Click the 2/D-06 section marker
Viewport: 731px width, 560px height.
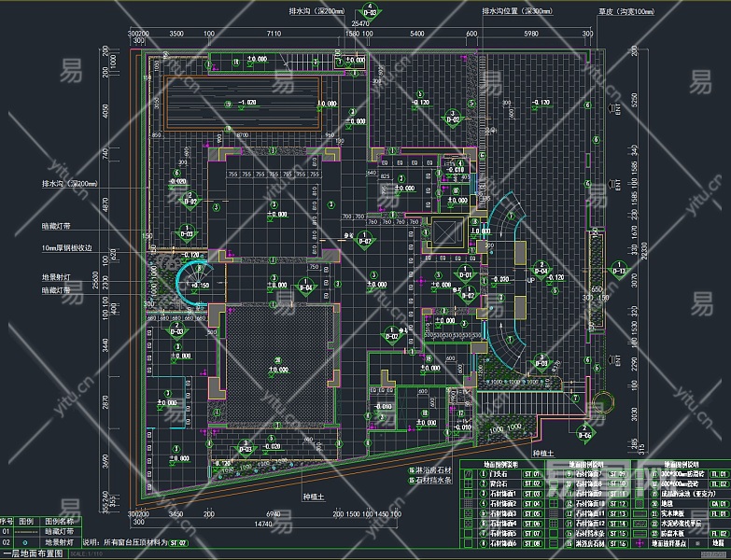click(585, 432)
